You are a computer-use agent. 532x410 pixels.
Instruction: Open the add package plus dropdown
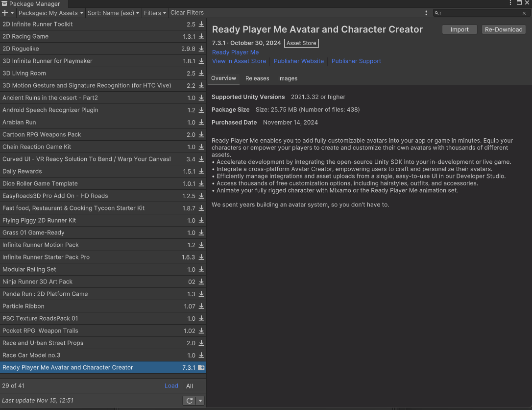pos(8,13)
